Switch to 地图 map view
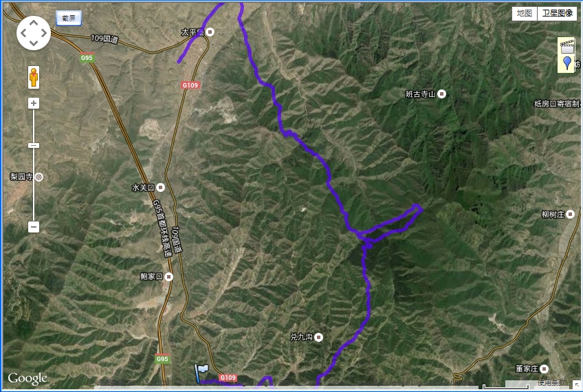This screenshot has width=583, height=392. click(x=525, y=13)
